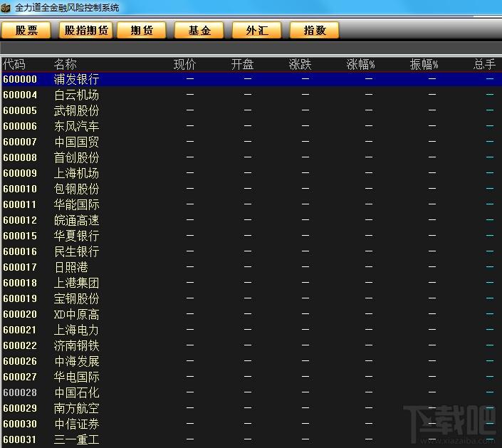Screen dimensions: 502x448
Task: Click stock code 600027
Action: pos(20,377)
